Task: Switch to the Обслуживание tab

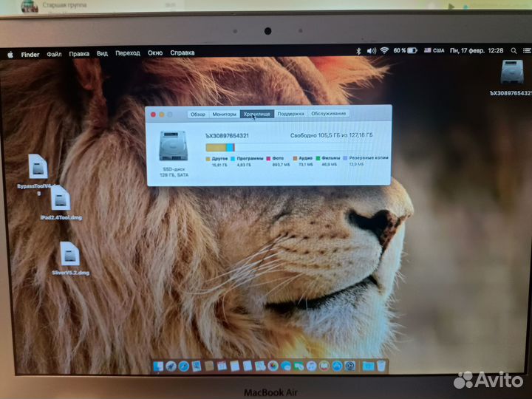Action: (x=328, y=113)
